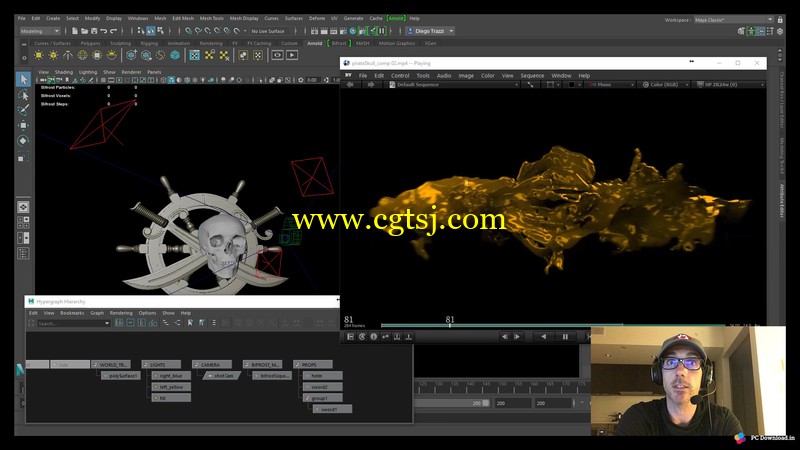The width and height of the screenshot is (800, 450).
Task: Pick the Paint selection tool
Action: pyautogui.click(x=23, y=110)
